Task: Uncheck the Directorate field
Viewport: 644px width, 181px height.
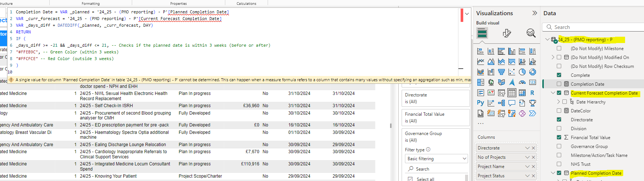Action: pyautogui.click(x=559, y=119)
